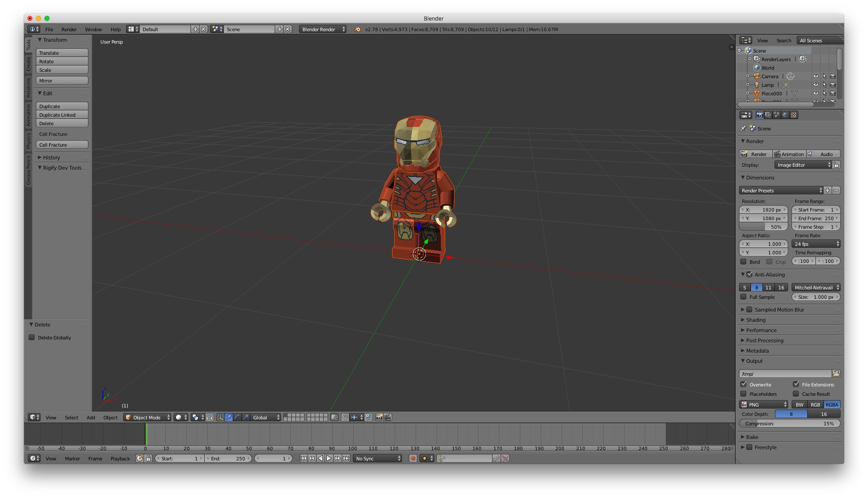Click the remove render preset minus icon
This screenshot has width=868, height=498.
coord(836,191)
